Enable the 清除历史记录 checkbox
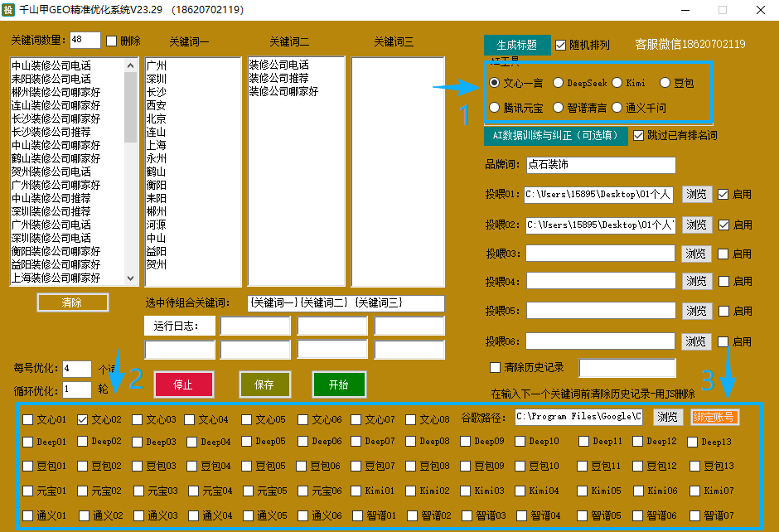This screenshot has height=532, width=779. point(496,367)
